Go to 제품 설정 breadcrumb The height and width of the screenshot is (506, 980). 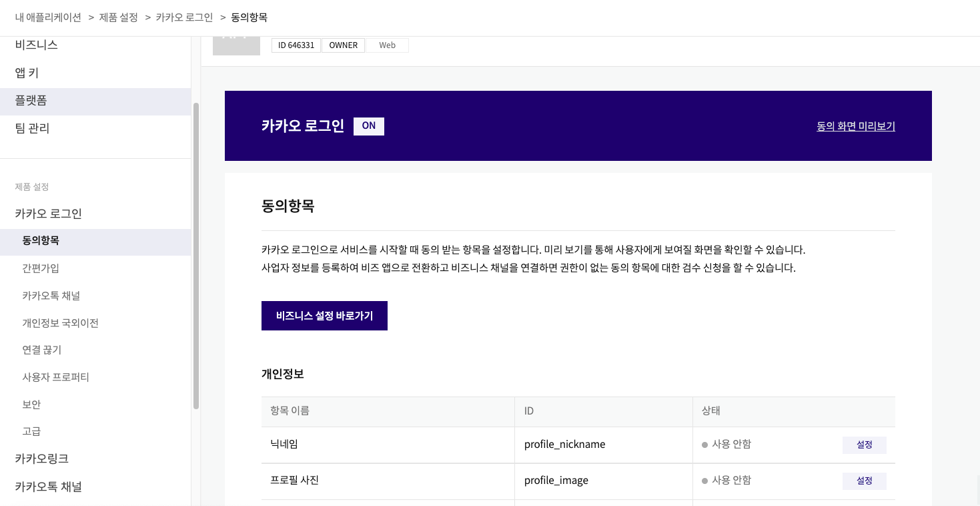(118, 17)
